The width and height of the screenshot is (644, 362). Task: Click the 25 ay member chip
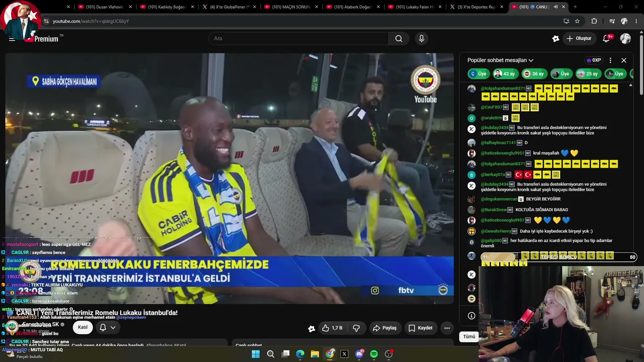coord(588,74)
